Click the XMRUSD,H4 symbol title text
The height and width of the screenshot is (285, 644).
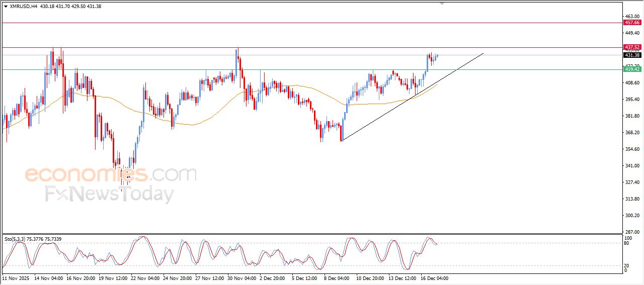point(23,7)
